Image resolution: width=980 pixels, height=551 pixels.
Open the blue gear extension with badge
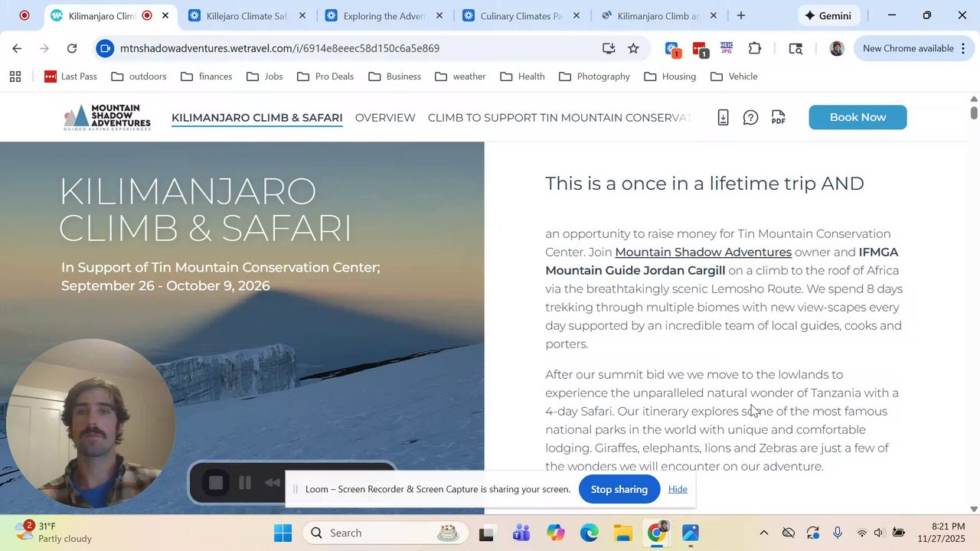pyautogui.click(x=672, y=49)
